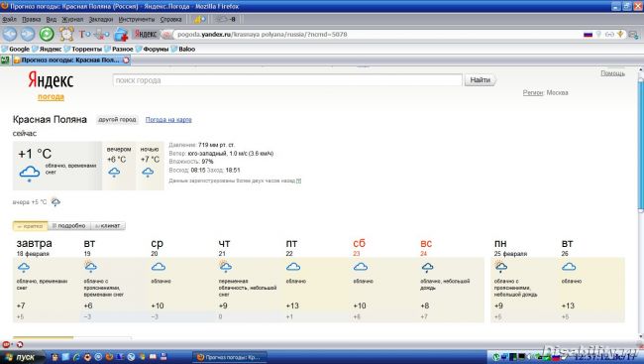Open the Погода на карте link
This screenshot has height=364, width=644.
(x=168, y=120)
